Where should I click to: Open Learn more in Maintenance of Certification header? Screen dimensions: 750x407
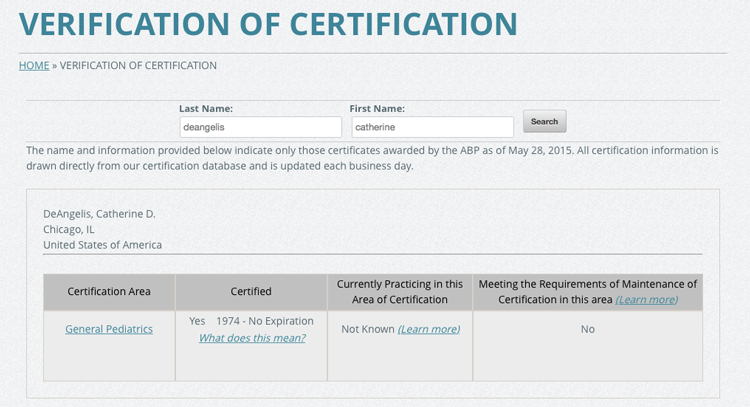pyautogui.click(x=646, y=300)
